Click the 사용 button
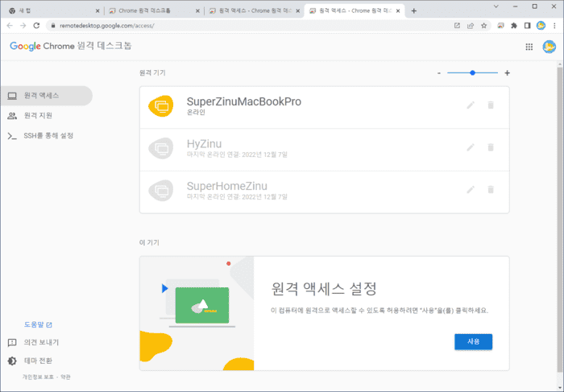Image resolution: width=564 pixels, height=392 pixels. click(474, 342)
